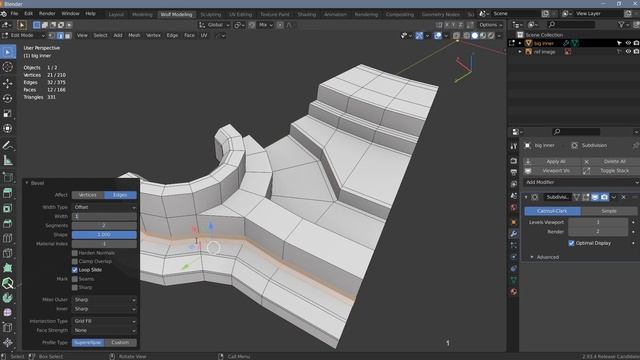Screen dimensions: 640x360
Task: Select the Scale tool
Action: coord(8,113)
